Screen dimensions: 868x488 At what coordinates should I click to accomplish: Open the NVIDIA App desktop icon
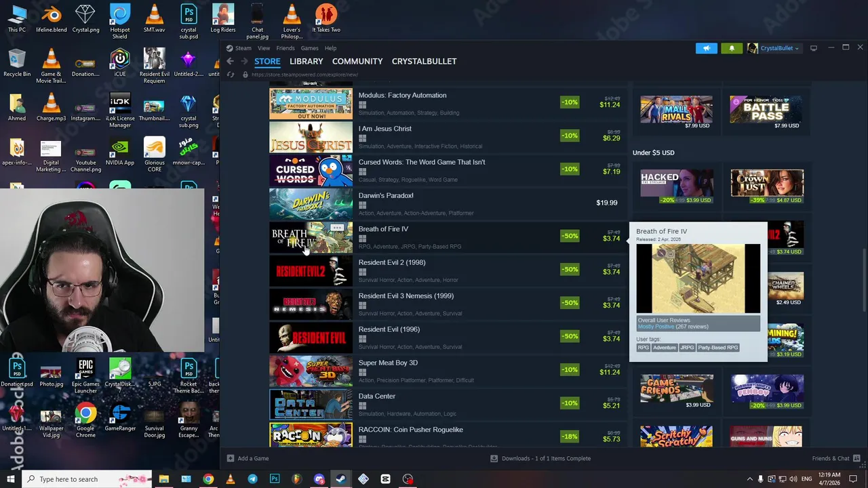[x=120, y=151]
